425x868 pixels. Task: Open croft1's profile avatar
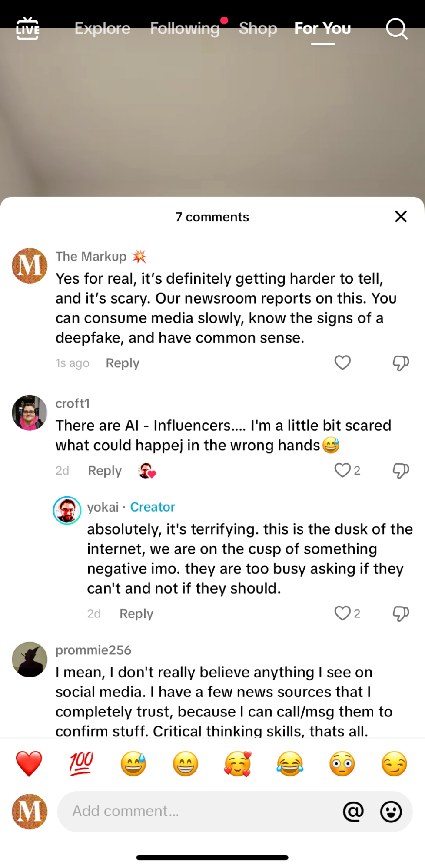click(x=29, y=413)
